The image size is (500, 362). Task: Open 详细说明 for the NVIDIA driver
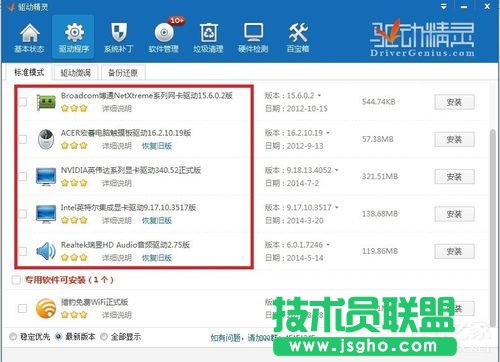coord(117,183)
